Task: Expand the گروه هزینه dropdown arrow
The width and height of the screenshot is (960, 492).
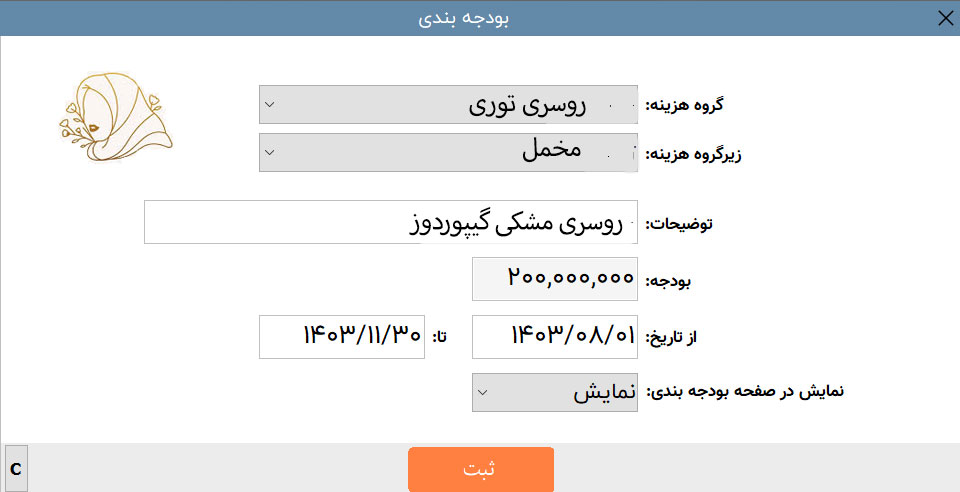Action: click(269, 105)
